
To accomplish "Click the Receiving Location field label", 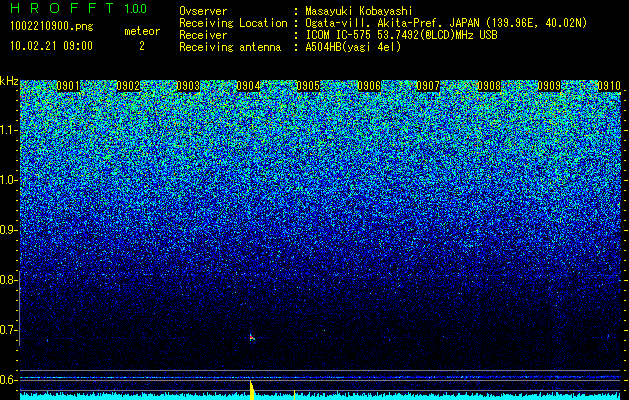I will [x=233, y=23].
